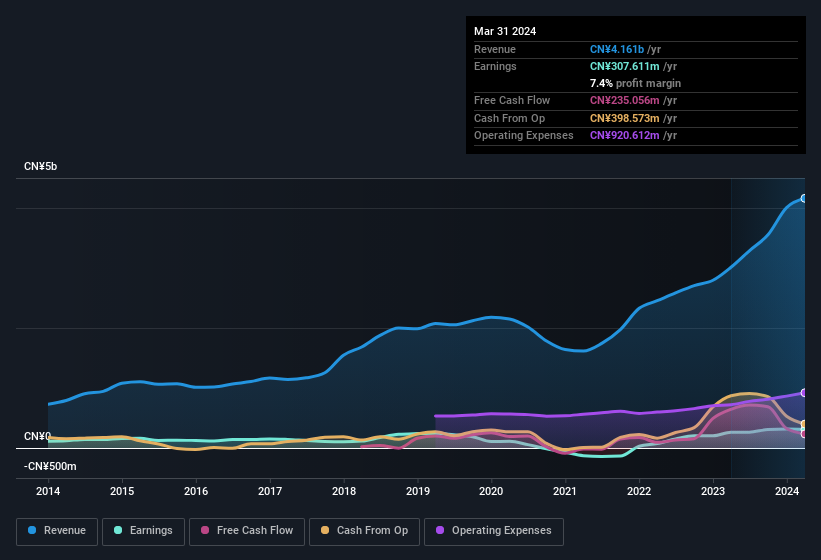Toggle the Cash From Op legend button

[364, 531]
